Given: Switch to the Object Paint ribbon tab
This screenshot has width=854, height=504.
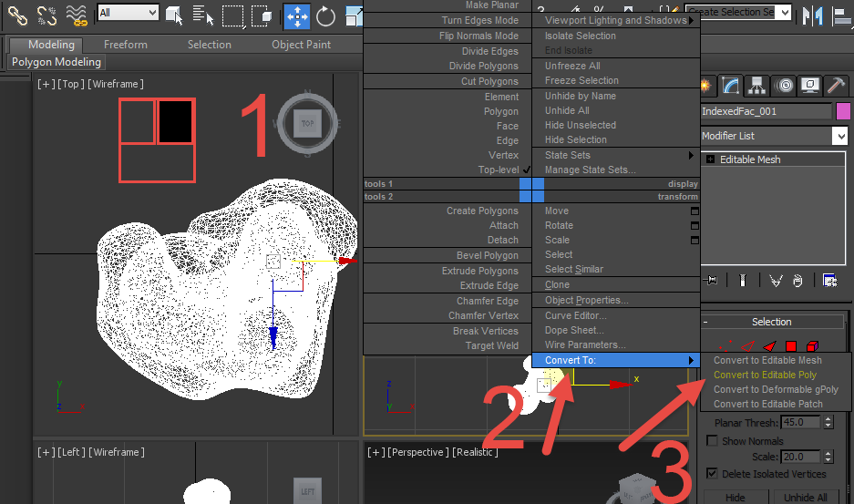Looking at the screenshot, I should (x=301, y=45).
